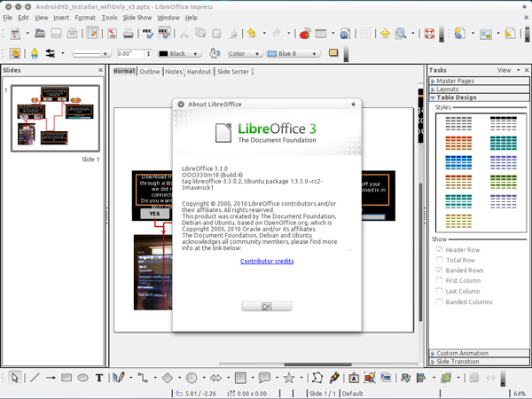Open the line color Black dropdown
The height and width of the screenshot is (399, 532).
[179, 53]
